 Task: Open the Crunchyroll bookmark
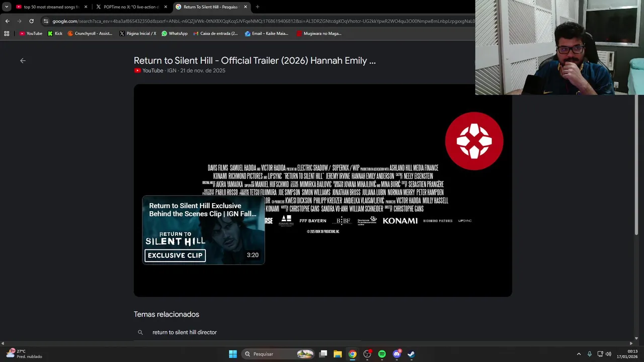[90, 34]
